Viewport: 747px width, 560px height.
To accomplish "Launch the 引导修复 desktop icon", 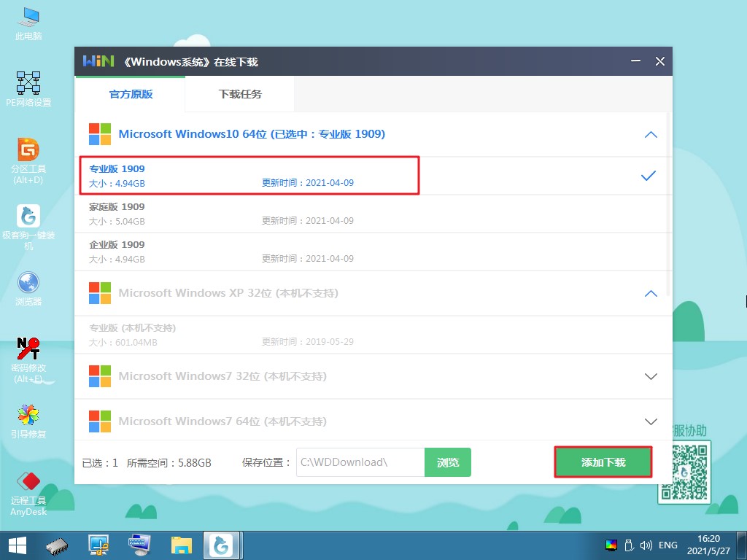I will click(x=28, y=421).
